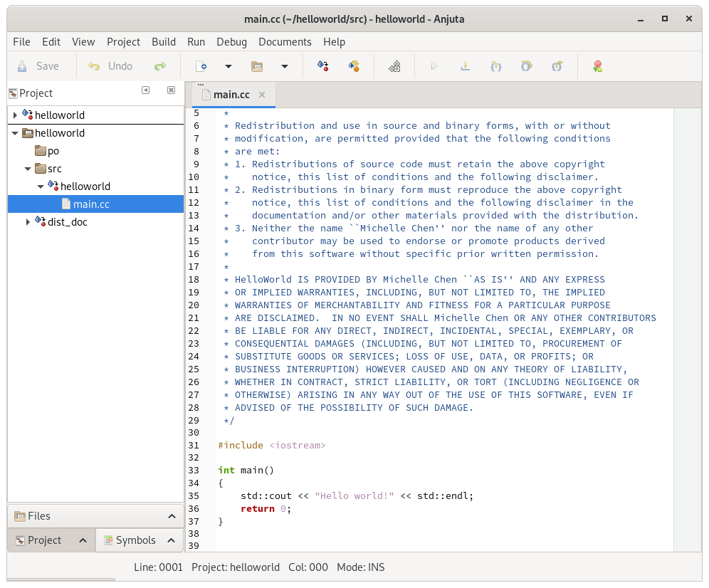Image resolution: width=709 pixels, height=588 pixels.
Task: Click the Debug run bug icon
Action: coord(598,66)
